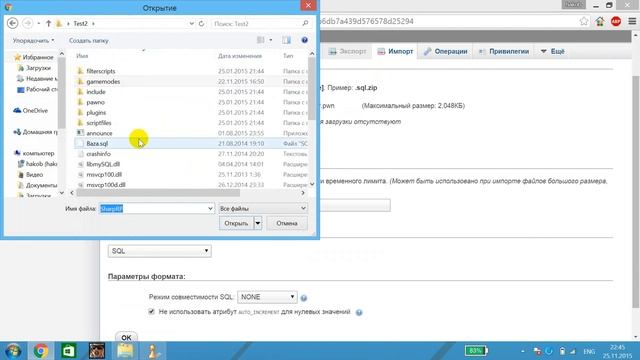
Task: Select OneDrive in the navigation pane
Action: 31,111
